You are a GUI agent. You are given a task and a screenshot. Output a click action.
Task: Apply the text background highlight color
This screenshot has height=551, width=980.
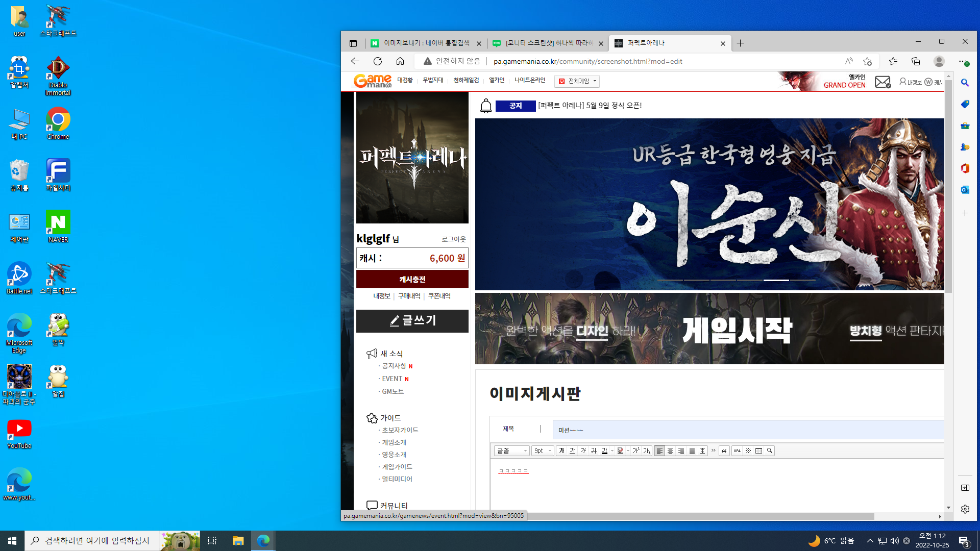pos(620,450)
